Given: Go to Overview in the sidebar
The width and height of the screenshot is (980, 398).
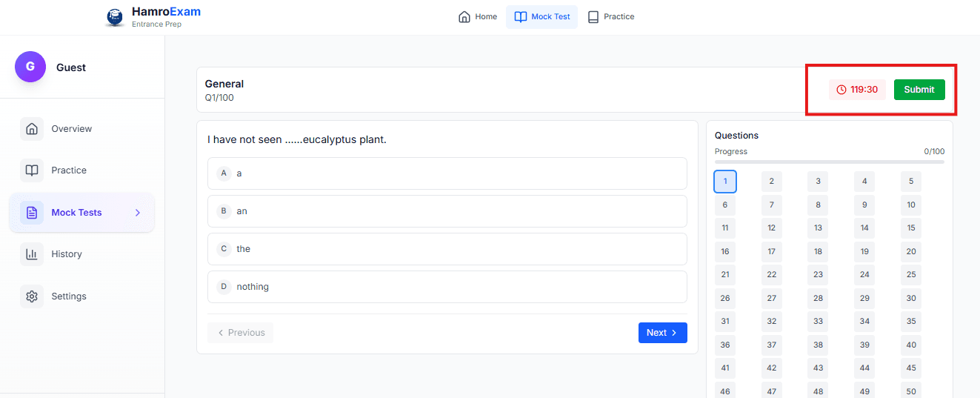Looking at the screenshot, I should coord(81,129).
